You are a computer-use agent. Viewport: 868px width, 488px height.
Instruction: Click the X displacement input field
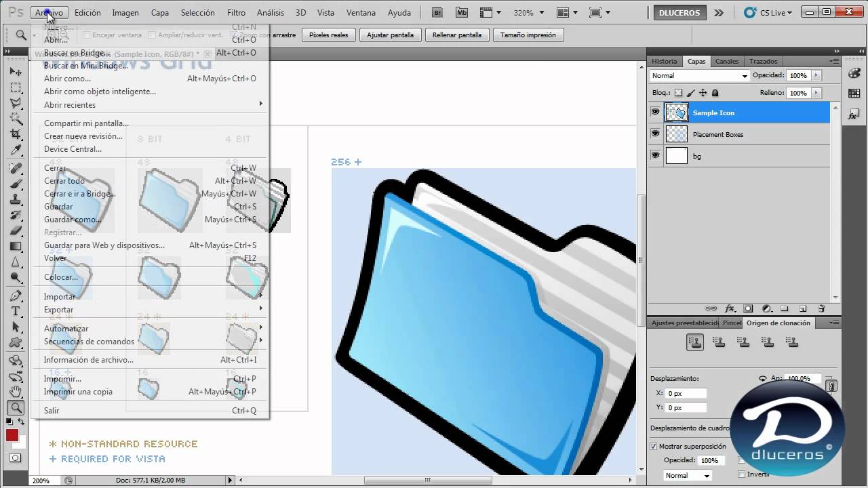686,393
